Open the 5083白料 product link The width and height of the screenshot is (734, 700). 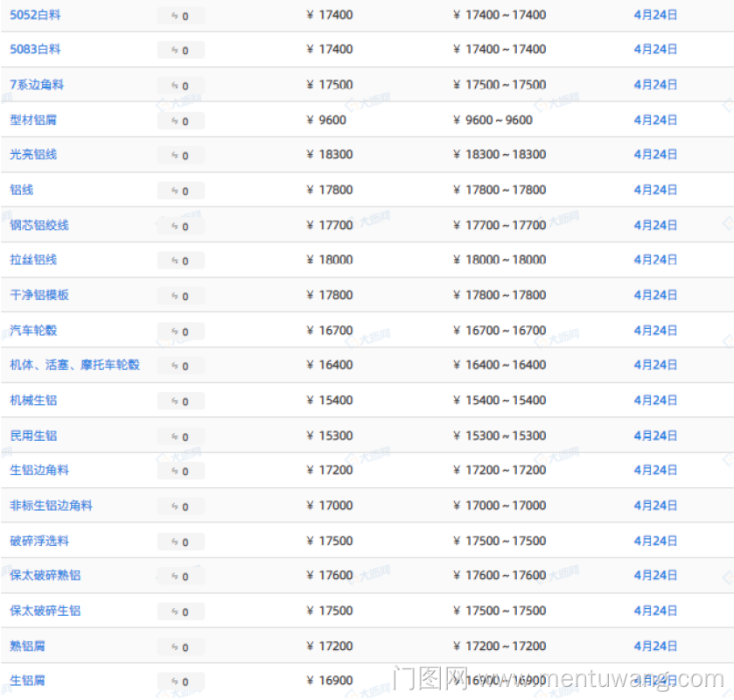tap(35, 50)
